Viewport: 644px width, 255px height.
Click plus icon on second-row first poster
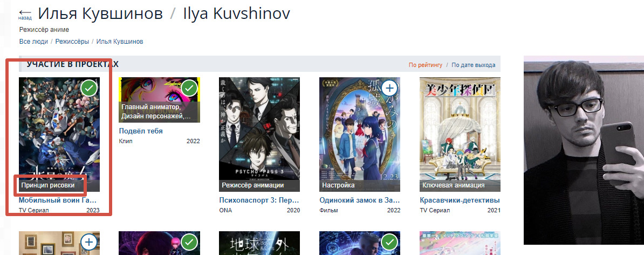click(x=89, y=242)
